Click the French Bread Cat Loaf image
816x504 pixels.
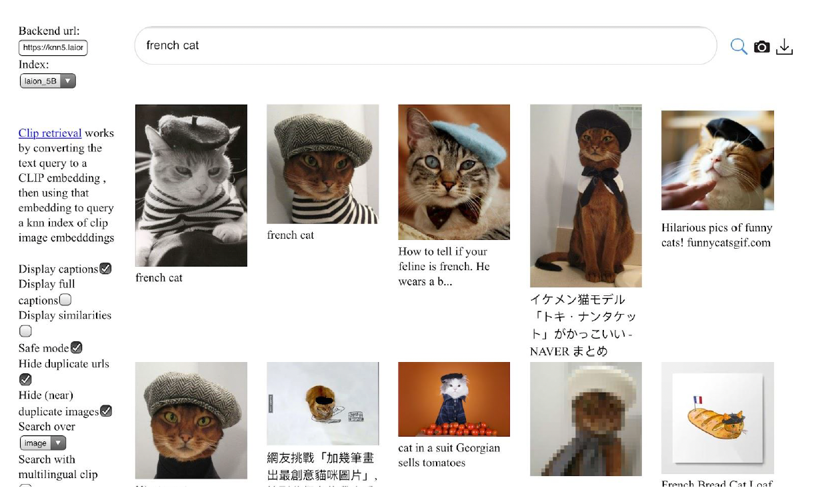717,417
